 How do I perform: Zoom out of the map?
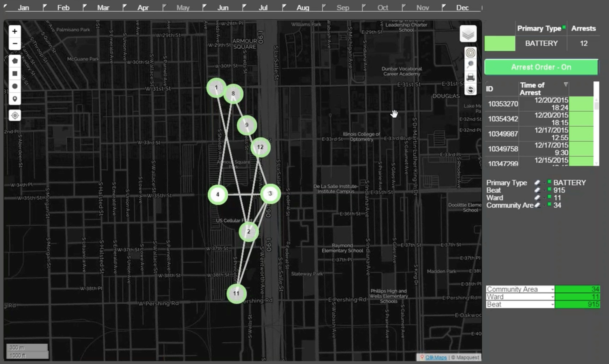(x=14, y=44)
